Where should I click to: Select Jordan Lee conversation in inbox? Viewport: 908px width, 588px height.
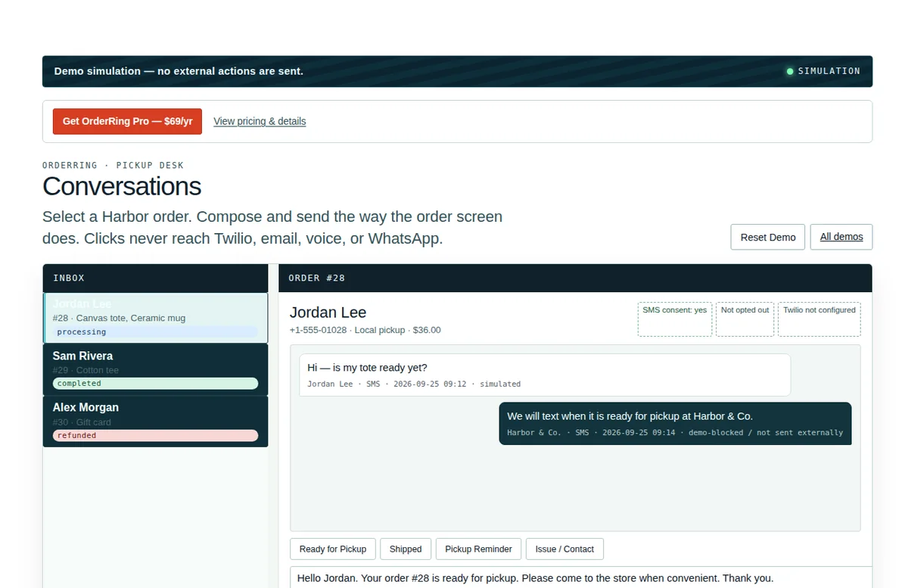click(155, 318)
